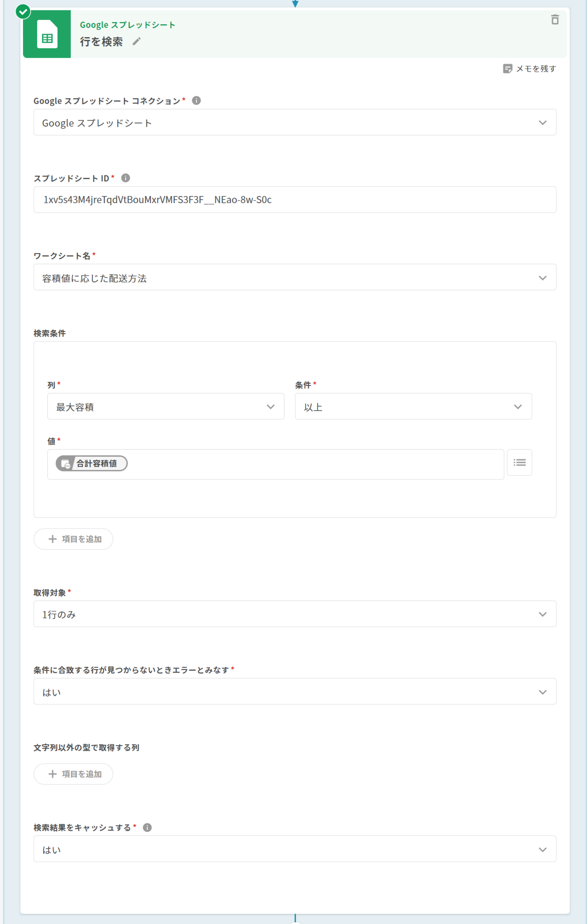Image resolution: width=587 pixels, height=924 pixels.
Task: Open the ワークシート名 dropdown
Action: [x=295, y=277]
